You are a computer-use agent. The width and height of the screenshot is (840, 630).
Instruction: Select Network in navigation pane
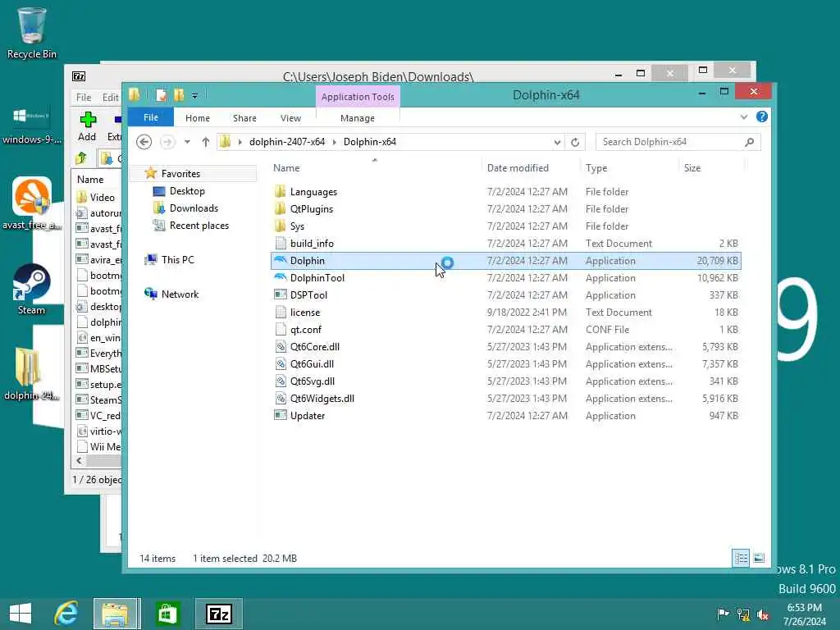[180, 294]
